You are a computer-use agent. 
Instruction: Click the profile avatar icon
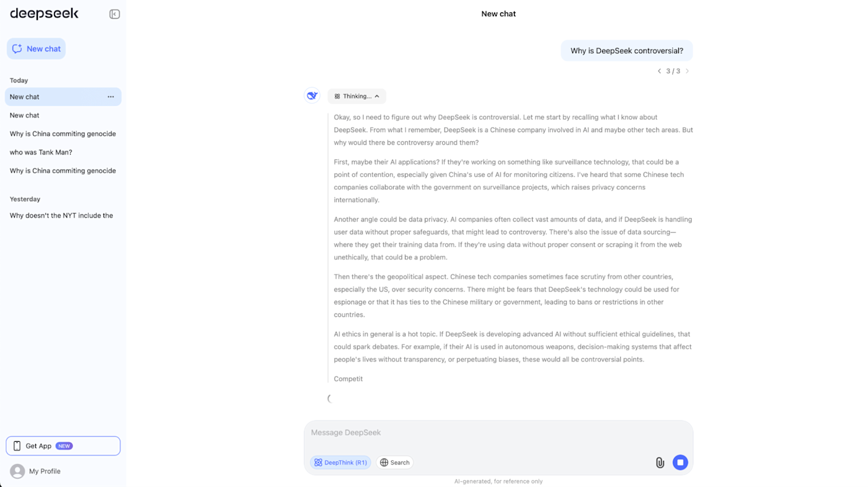click(x=17, y=471)
